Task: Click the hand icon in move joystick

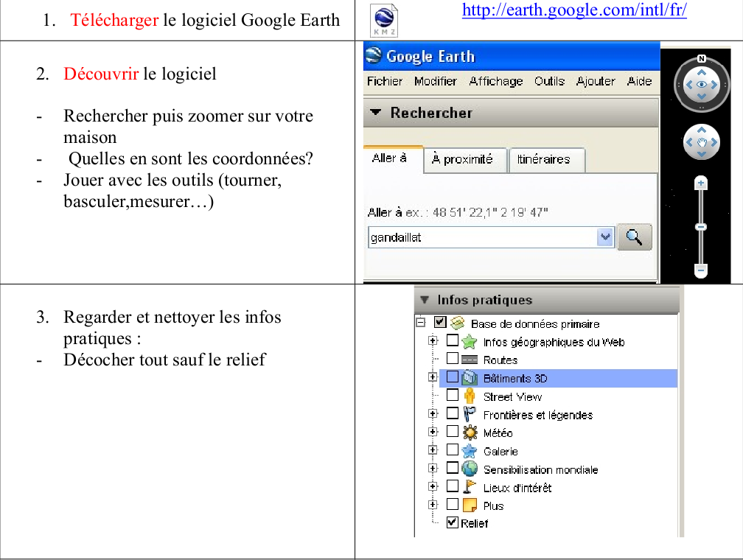Action: (702, 142)
